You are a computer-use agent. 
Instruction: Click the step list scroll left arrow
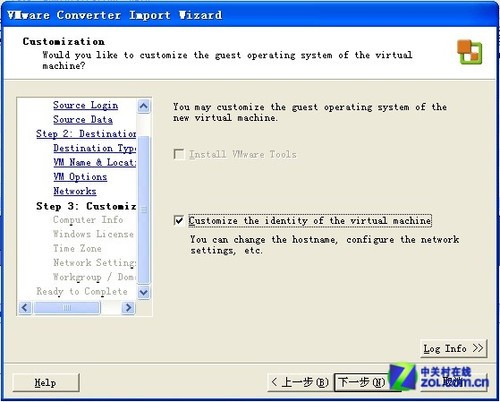pos(25,307)
